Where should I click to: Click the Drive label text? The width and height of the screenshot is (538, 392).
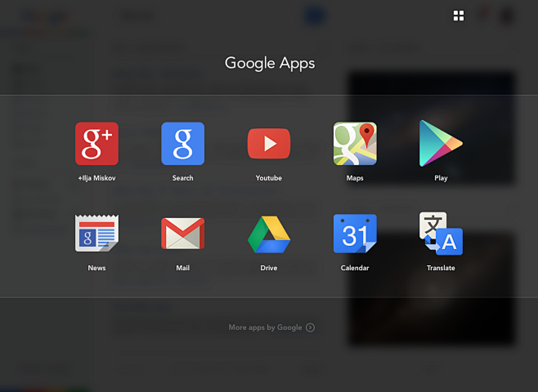[269, 268]
